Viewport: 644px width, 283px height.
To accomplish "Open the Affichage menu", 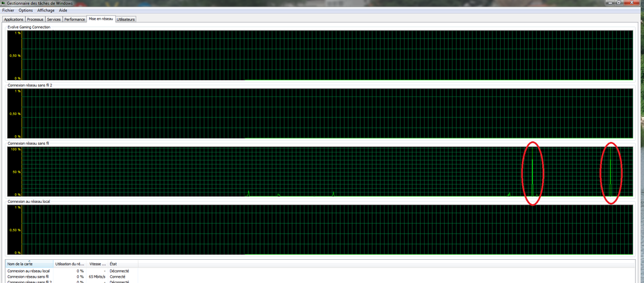I will tap(46, 10).
